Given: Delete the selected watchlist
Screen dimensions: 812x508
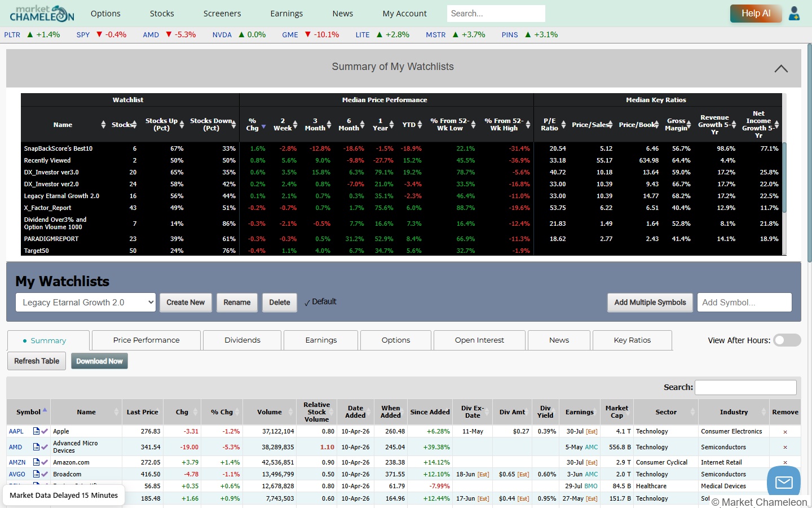Looking at the screenshot, I should pos(280,303).
